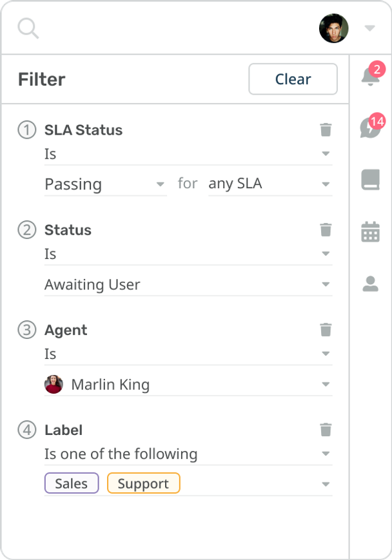Click the Clear filter button
The width and height of the screenshot is (392, 560).
click(x=293, y=79)
